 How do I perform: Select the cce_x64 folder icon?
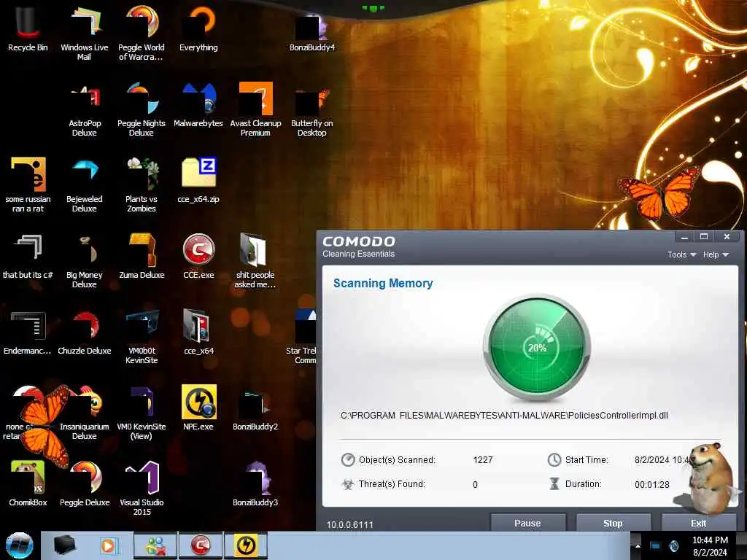(198, 332)
